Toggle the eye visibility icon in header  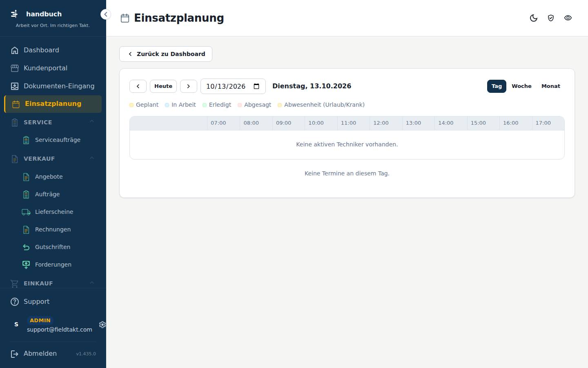[568, 18]
